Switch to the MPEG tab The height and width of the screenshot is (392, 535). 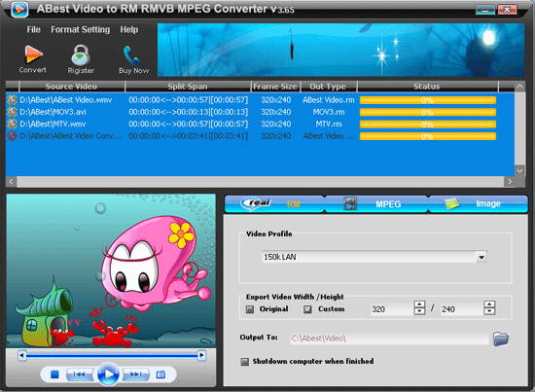(x=376, y=204)
